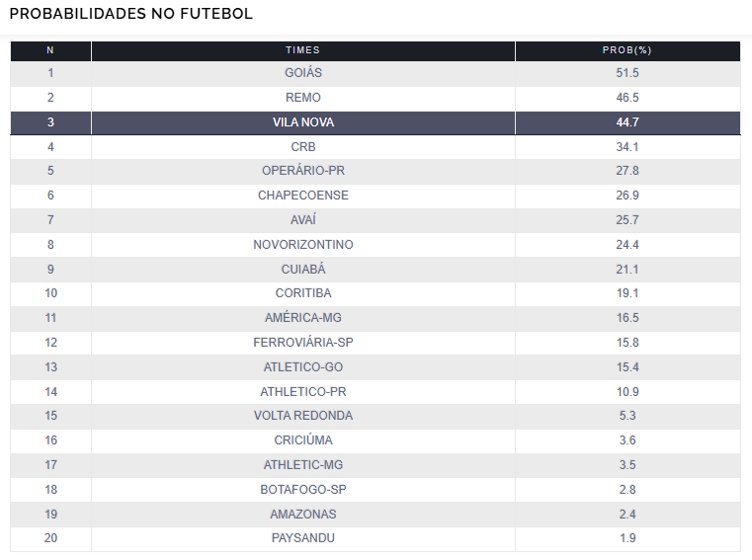Select the CORITIBA row
This screenshot has width=752, height=560.
coord(376,293)
